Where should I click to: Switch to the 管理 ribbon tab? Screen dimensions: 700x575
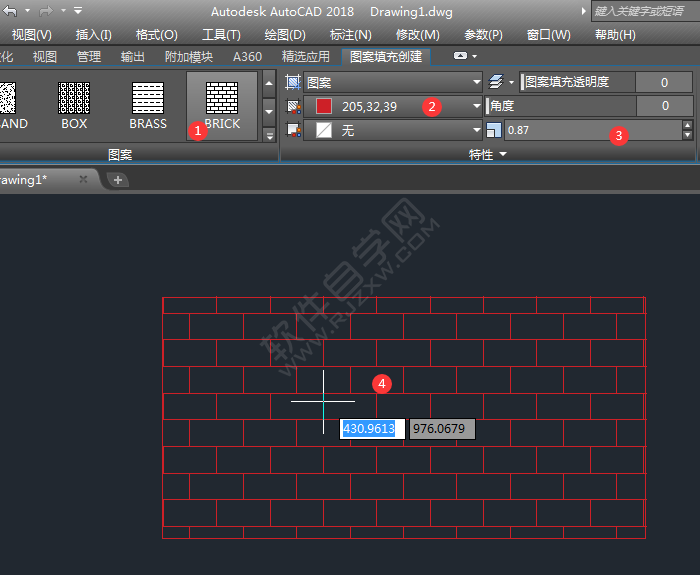pos(89,57)
